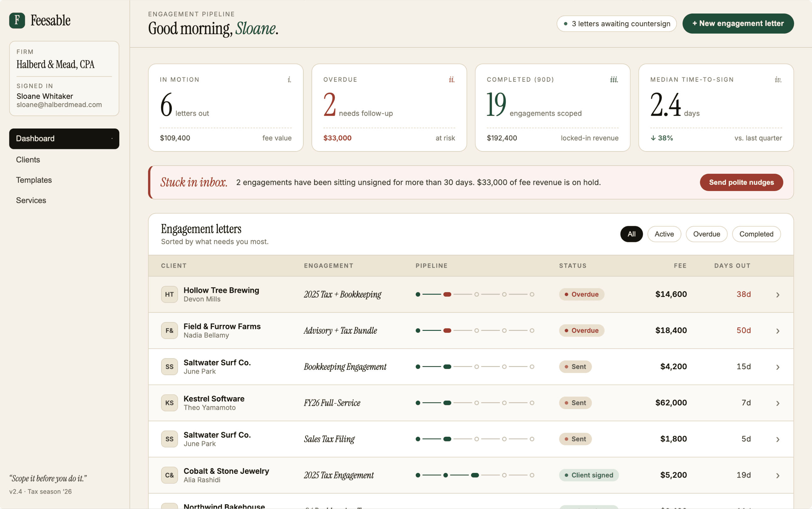This screenshot has width=812, height=509.
Task: Click the 'Advisory + Tax Bundle' engagement
Action: (340, 331)
